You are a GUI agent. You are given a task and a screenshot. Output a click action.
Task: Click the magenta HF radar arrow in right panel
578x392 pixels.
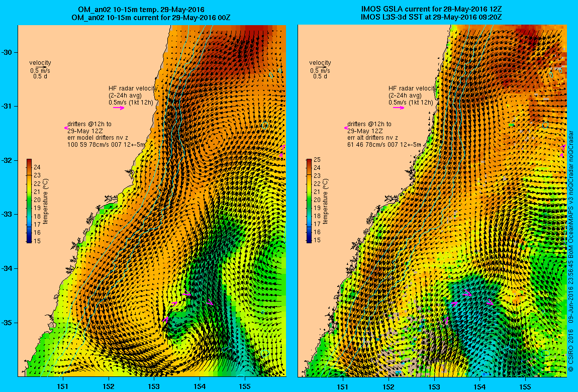[399, 108]
